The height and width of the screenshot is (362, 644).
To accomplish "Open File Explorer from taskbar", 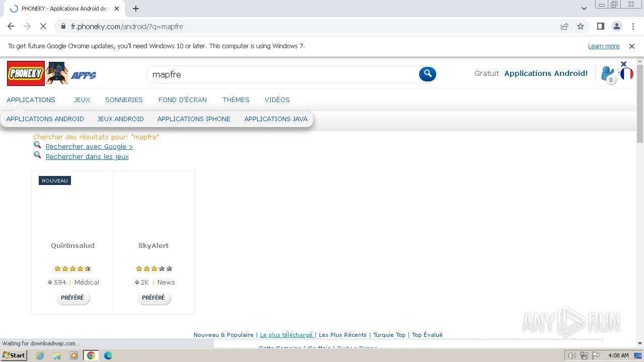I will pyautogui.click(x=57, y=355).
